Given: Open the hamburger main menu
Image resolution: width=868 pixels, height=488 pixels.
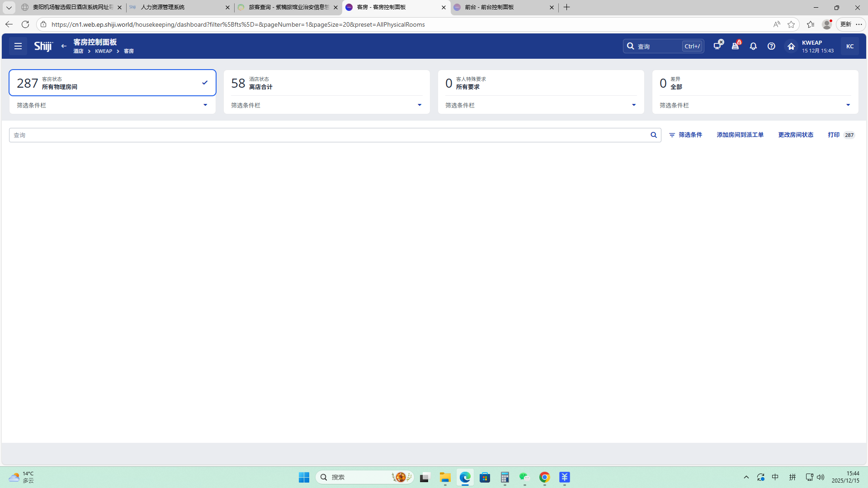Looking at the screenshot, I should pos(18,46).
